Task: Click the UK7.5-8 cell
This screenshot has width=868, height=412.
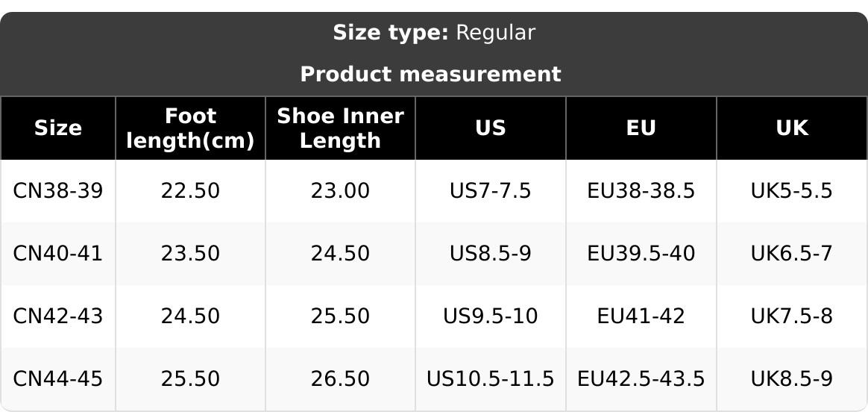Action: point(792,316)
